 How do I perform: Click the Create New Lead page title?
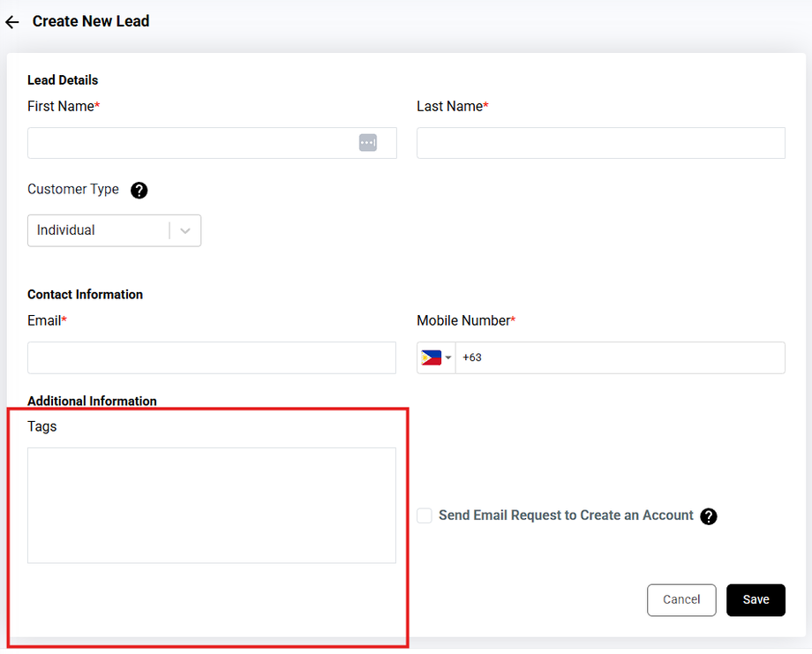pos(91,21)
